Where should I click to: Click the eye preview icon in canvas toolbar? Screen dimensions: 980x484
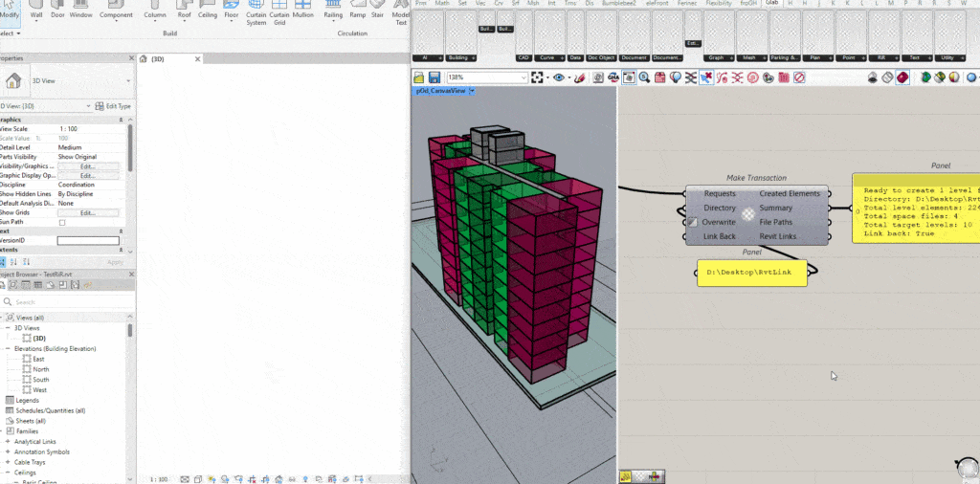pyautogui.click(x=559, y=77)
